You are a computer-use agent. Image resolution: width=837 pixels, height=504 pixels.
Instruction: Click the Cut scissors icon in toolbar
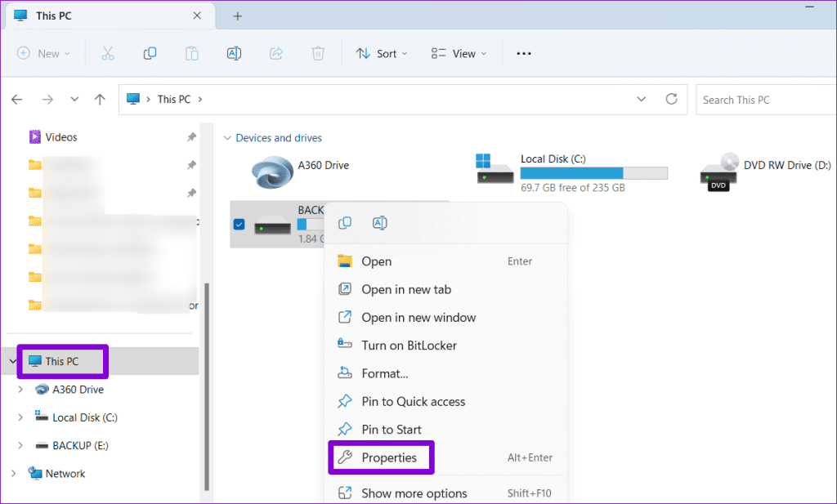click(107, 54)
